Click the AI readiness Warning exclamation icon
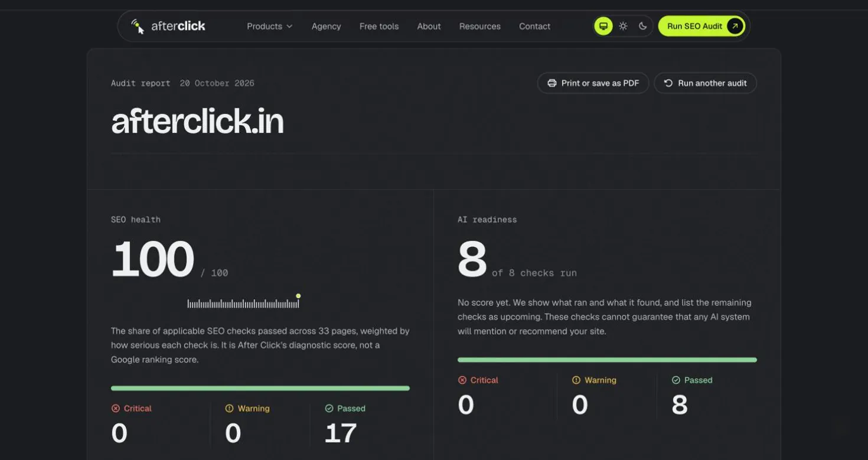The image size is (868, 460). tap(576, 380)
